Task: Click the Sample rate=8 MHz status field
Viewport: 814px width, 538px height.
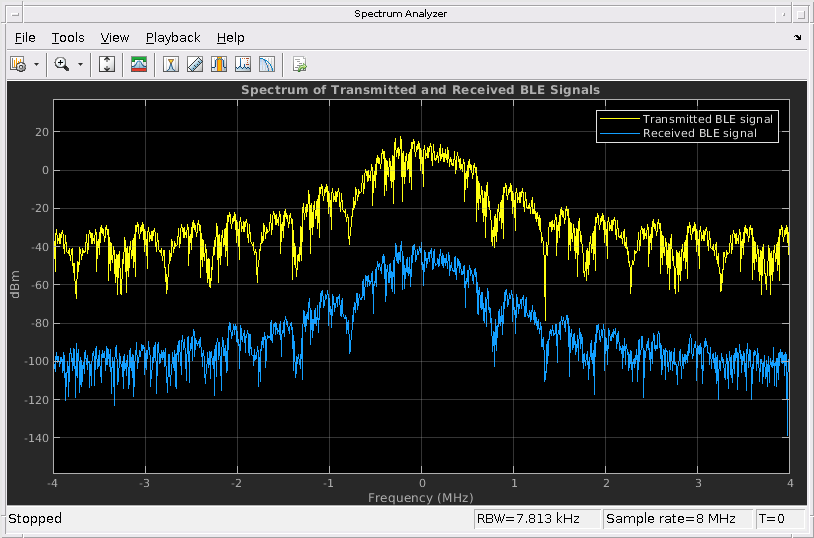Action: click(677, 518)
